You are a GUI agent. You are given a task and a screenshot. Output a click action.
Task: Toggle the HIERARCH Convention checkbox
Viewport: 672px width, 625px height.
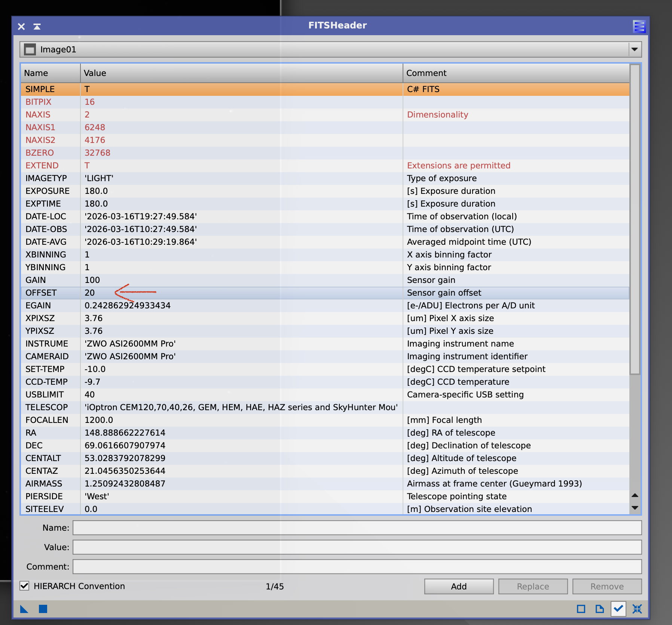pos(24,586)
